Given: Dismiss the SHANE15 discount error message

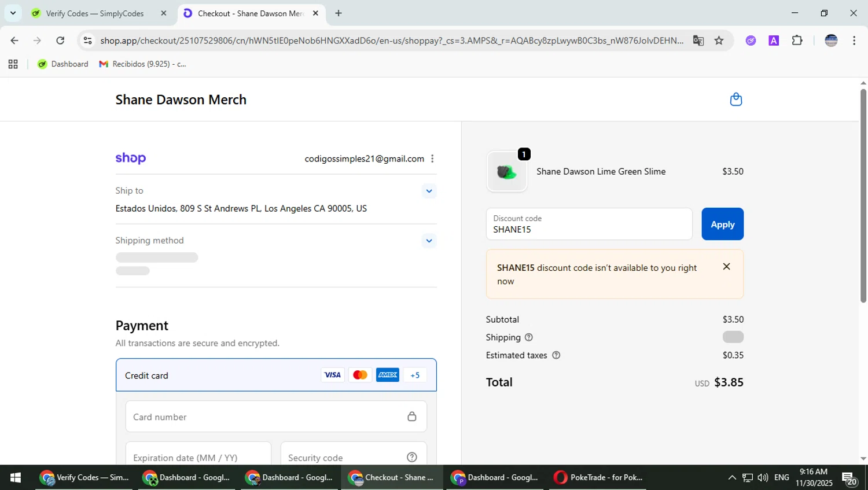Looking at the screenshot, I should pos(726,267).
